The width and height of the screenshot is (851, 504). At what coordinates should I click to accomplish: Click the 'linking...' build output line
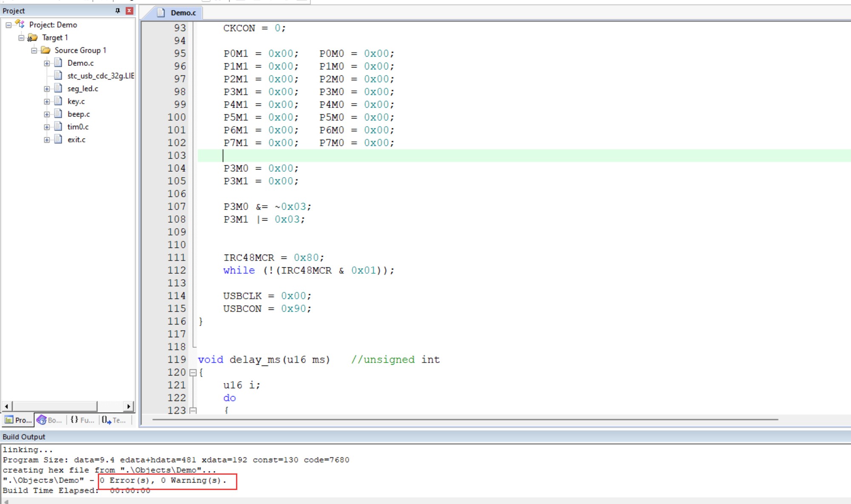[28, 450]
